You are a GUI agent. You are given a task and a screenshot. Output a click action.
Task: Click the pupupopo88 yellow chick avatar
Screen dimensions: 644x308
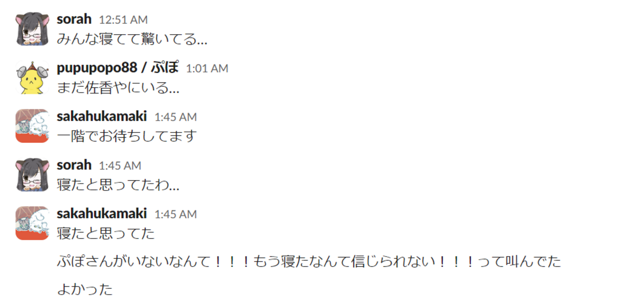(x=32, y=77)
